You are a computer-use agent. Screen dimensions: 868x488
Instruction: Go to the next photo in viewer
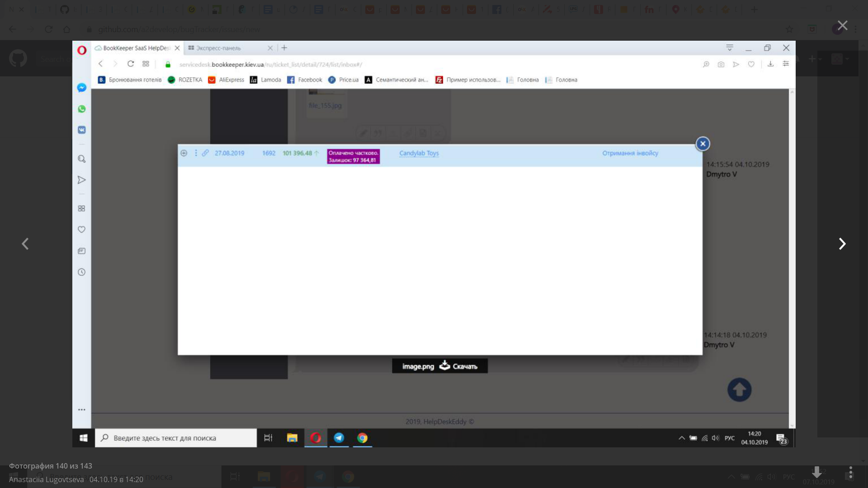point(842,244)
